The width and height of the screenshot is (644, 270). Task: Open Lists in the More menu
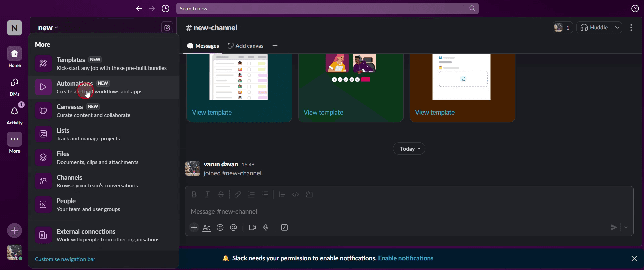(104, 134)
